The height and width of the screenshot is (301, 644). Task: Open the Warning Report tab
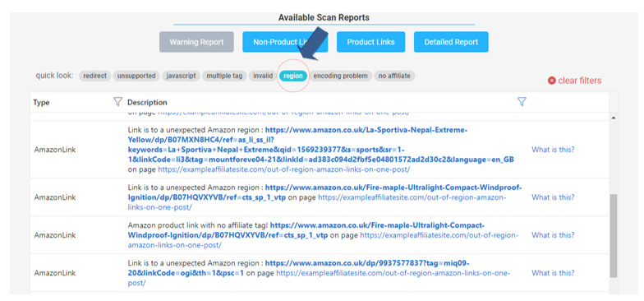tap(196, 42)
